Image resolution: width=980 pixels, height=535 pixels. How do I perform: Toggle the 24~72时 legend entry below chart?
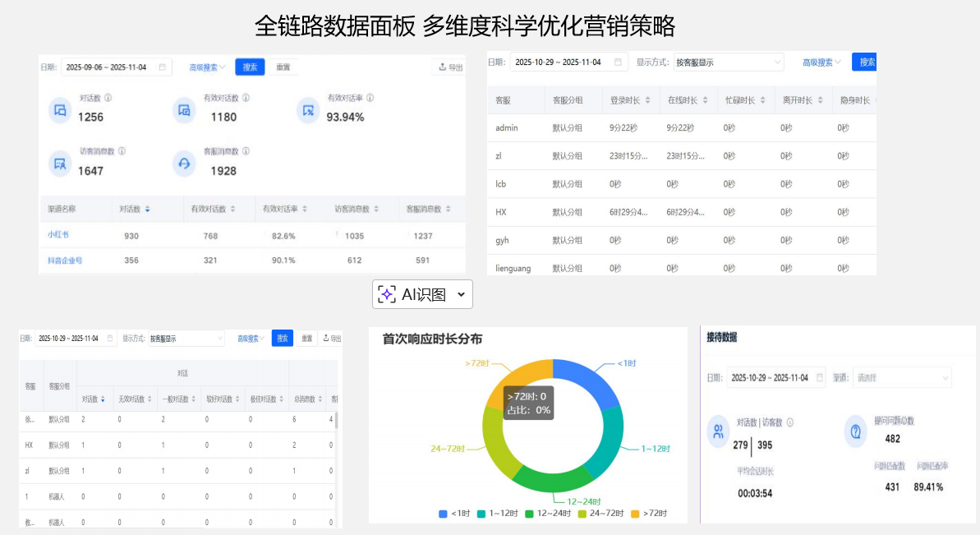(601, 513)
